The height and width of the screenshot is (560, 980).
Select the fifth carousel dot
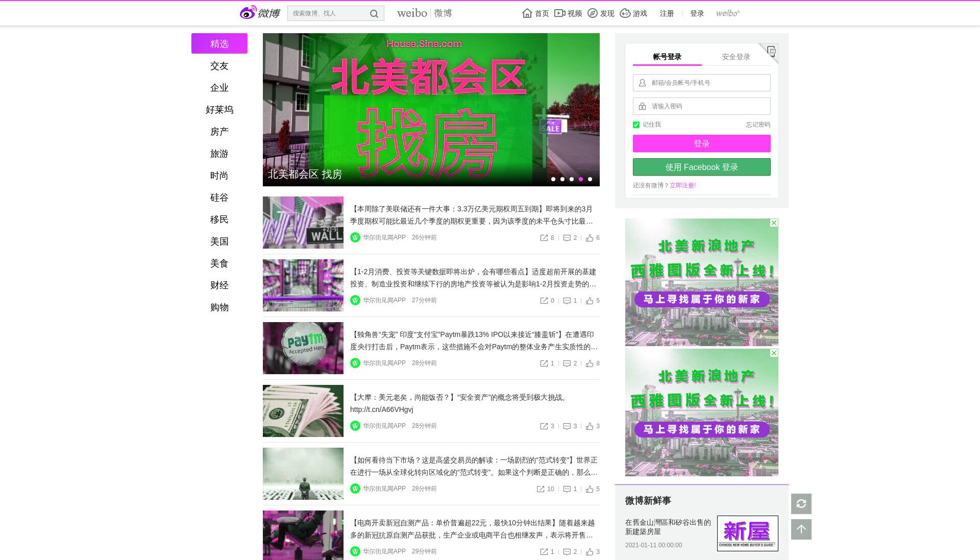pos(590,179)
